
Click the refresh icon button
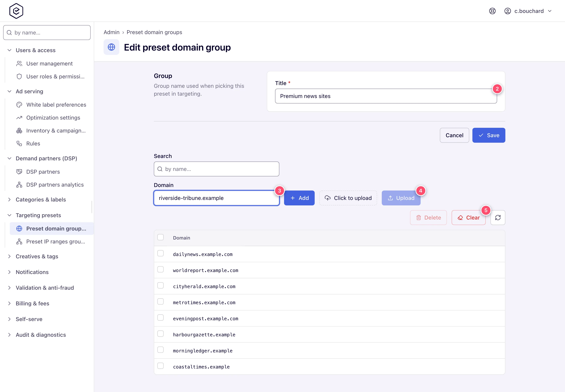pyautogui.click(x=498, y=218)
